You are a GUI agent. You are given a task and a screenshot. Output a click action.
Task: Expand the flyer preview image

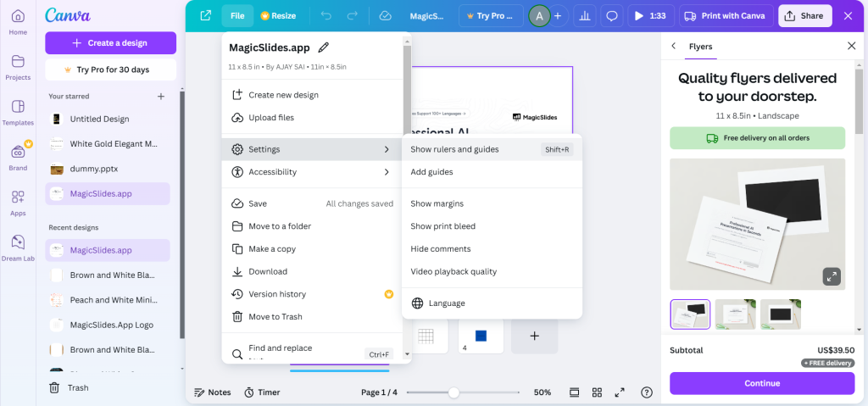click(x=832, y=276)
